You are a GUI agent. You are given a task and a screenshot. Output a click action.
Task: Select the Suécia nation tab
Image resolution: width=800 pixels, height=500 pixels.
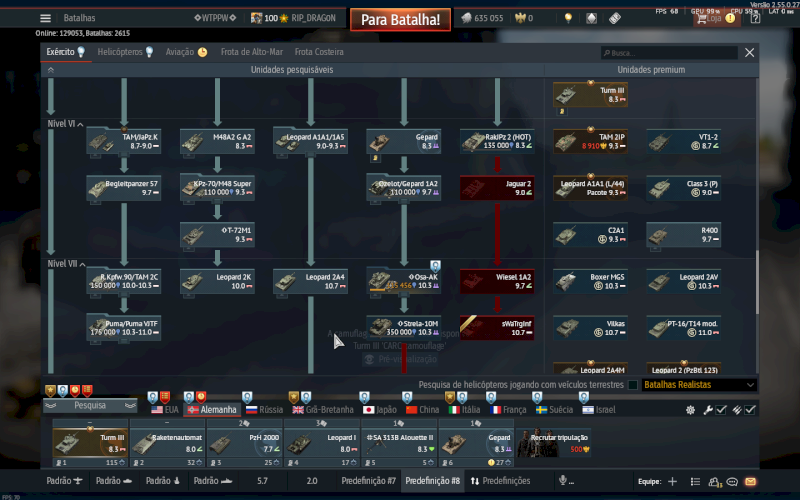pos(555,410)
